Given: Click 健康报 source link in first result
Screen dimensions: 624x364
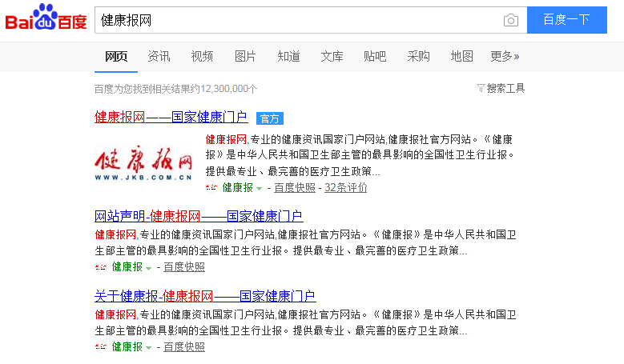Looking at the screenshot, I should tap(238, 187).
